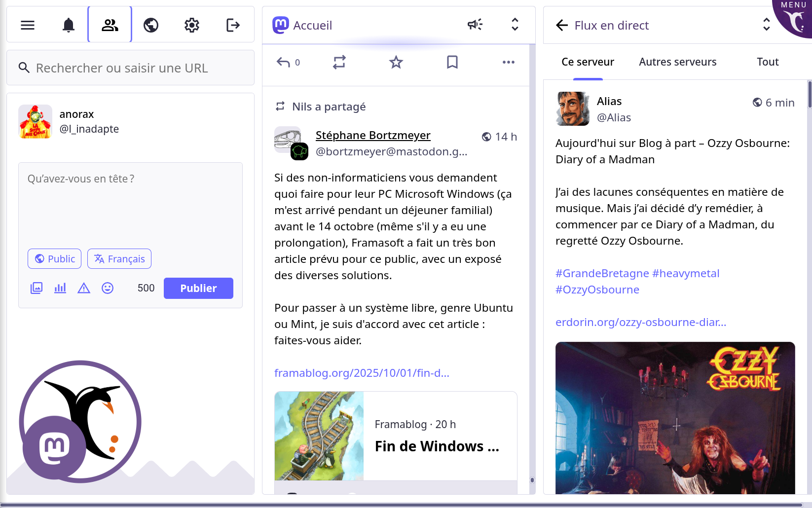Open notifications bell icon
812x508 pixels.
click(69, 25)
